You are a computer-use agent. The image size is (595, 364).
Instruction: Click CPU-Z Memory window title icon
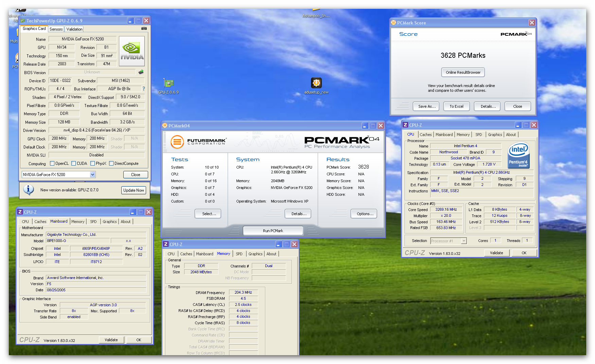[x=166, y=244]
